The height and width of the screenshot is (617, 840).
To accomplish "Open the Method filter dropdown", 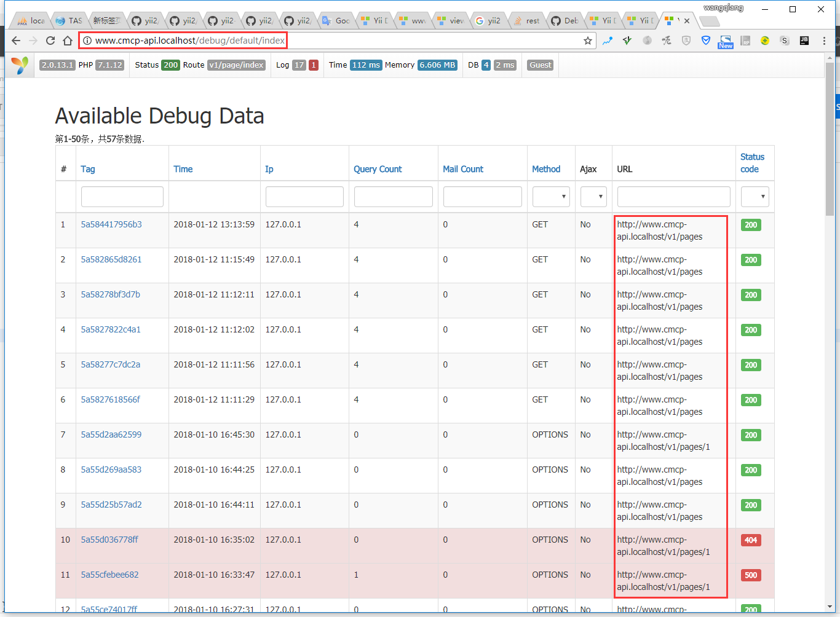I will pos(550,197).
